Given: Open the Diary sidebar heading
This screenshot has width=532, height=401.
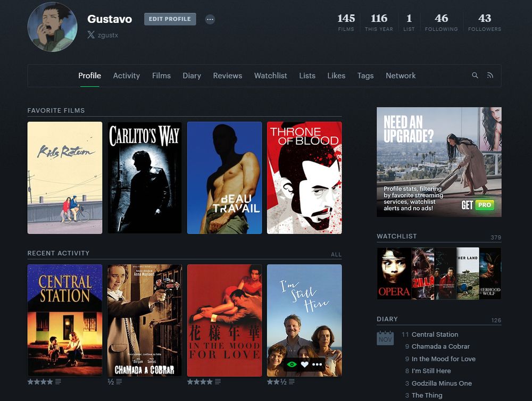Looking at the screenshot, I should pos(387,319).
